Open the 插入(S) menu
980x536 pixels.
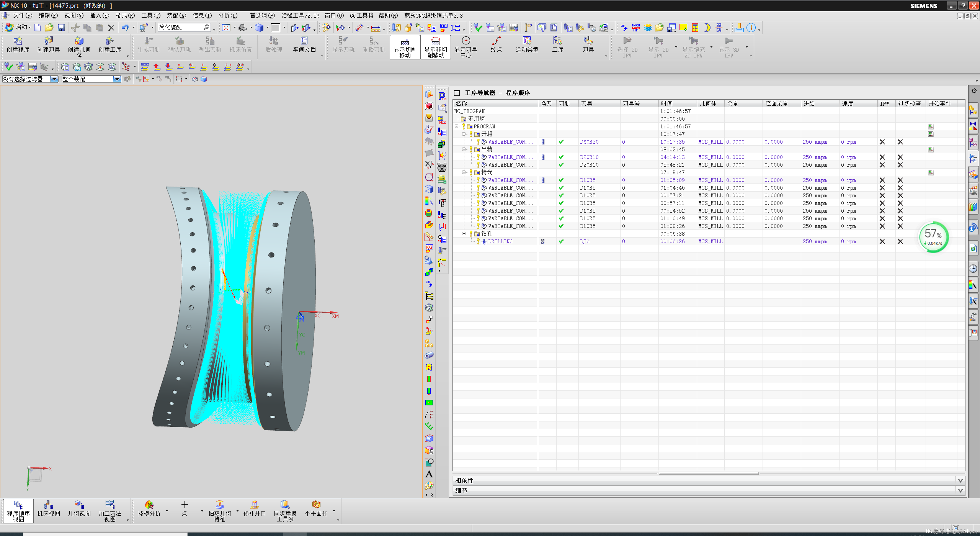point(100,15)
